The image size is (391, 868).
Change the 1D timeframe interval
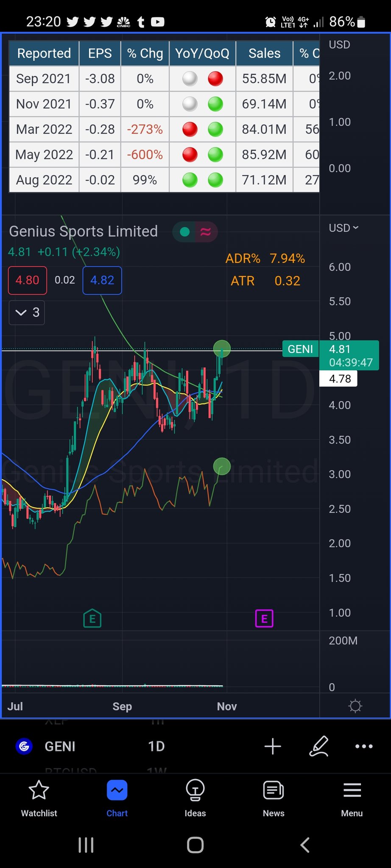pos(156,746)
